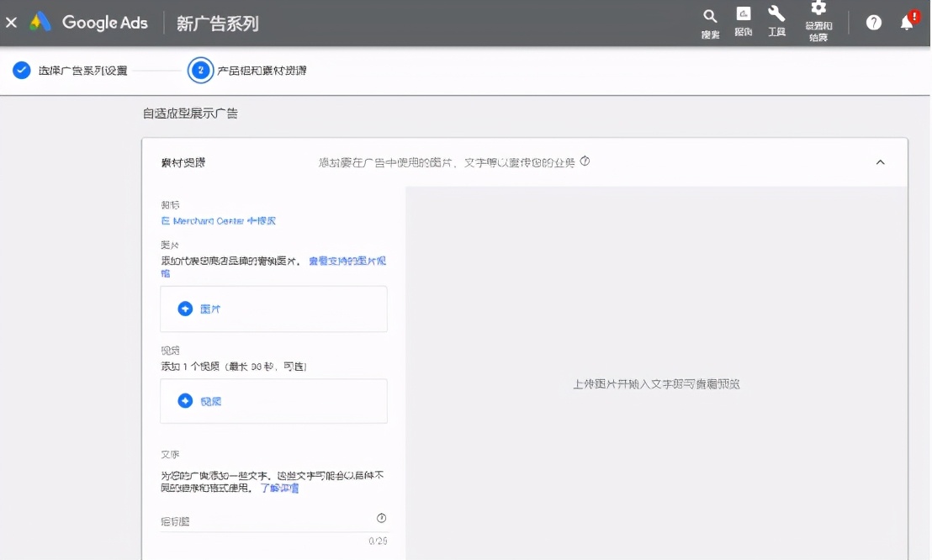The image size is (932, 560).
Task: Exit campaign creation with the X button
Action: coord(11,22)
